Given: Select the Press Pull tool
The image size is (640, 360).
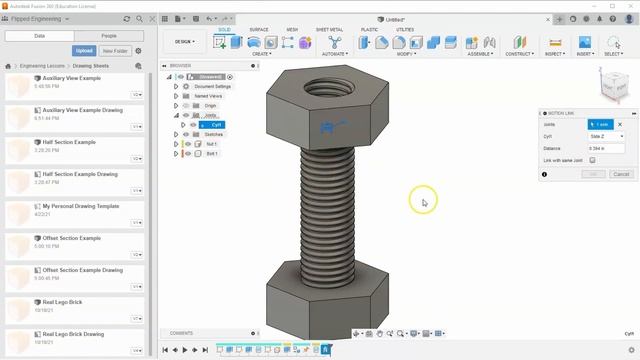Looking at the screenshot, I should click(364, 42).
